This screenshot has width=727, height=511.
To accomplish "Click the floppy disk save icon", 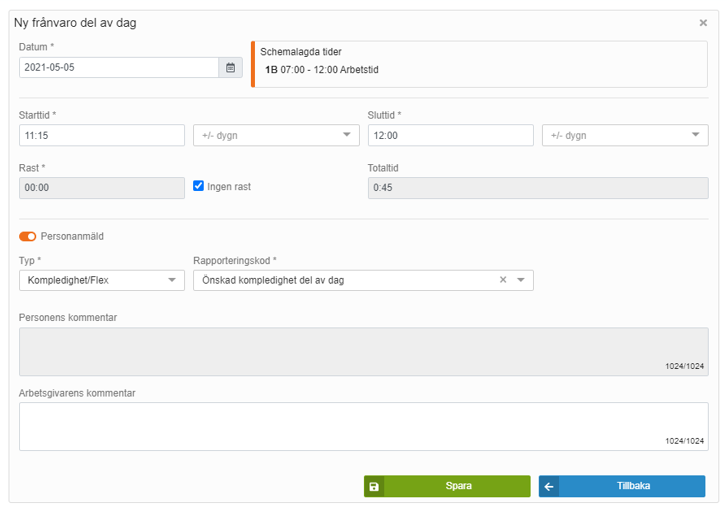I will tap(374, 487).
